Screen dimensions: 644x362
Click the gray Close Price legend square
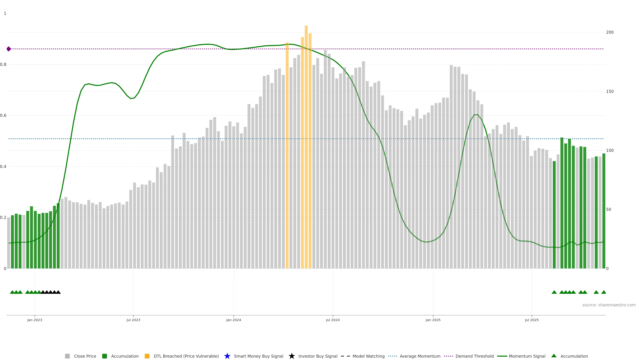(67, 356)
